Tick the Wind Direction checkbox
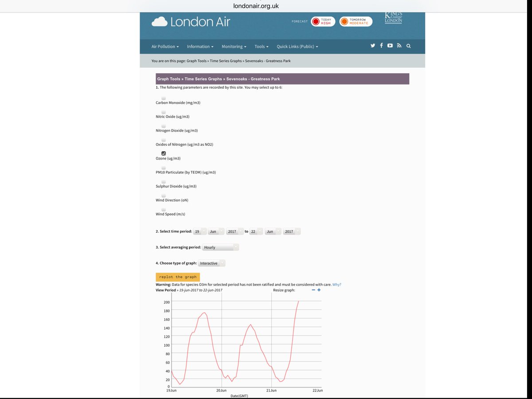Viewport: 532px width, 399px height. click(164, 196)
